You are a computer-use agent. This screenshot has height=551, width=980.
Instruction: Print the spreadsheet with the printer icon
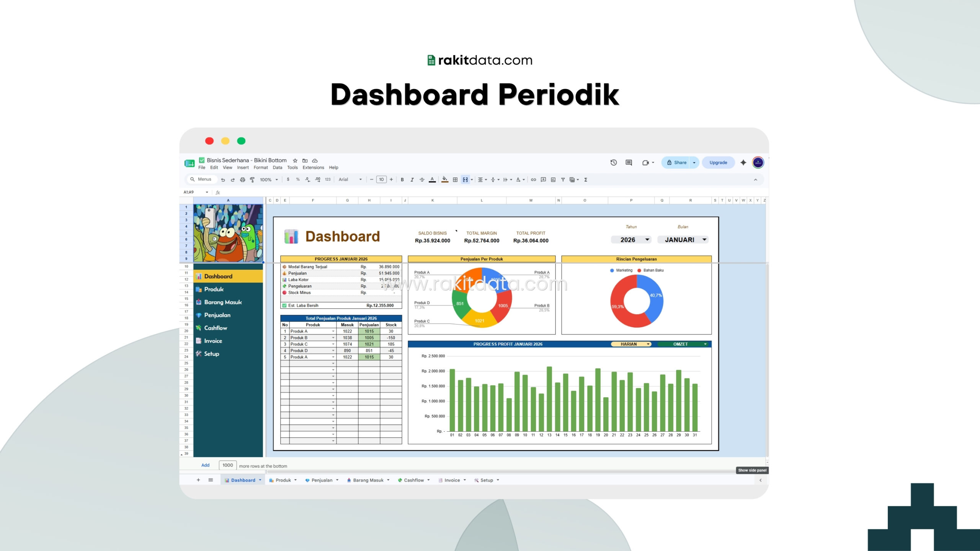click(x=242, y=179)
